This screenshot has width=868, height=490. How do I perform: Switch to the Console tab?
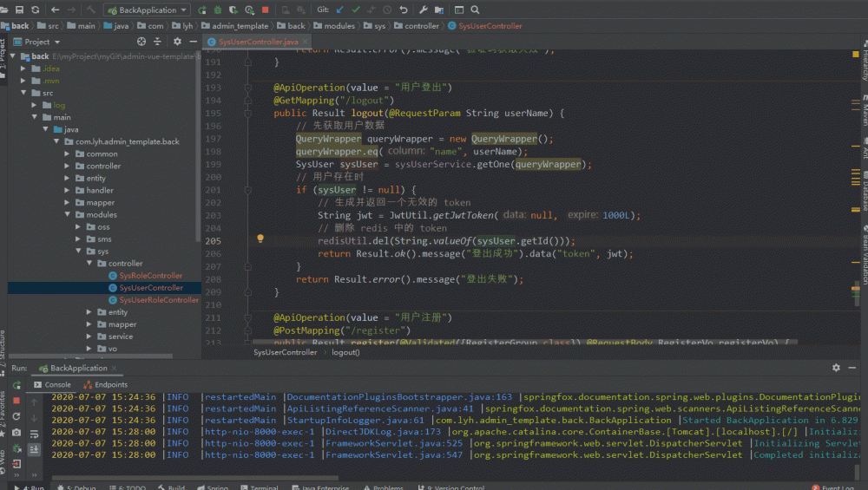(x=53, y=384)
